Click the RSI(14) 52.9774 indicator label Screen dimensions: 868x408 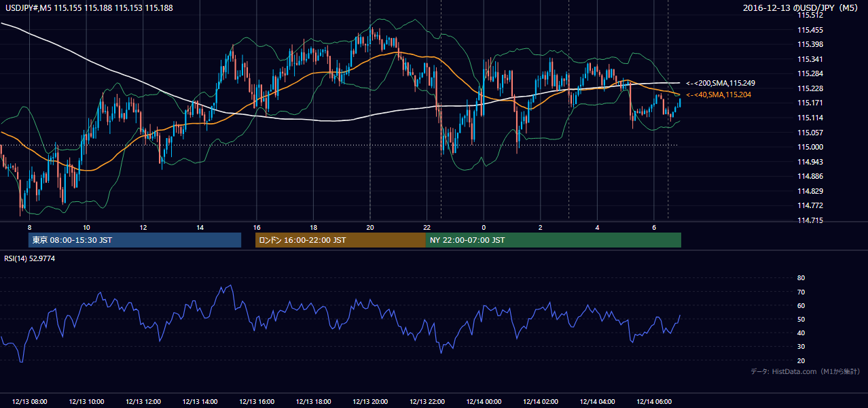coord(30,258)
